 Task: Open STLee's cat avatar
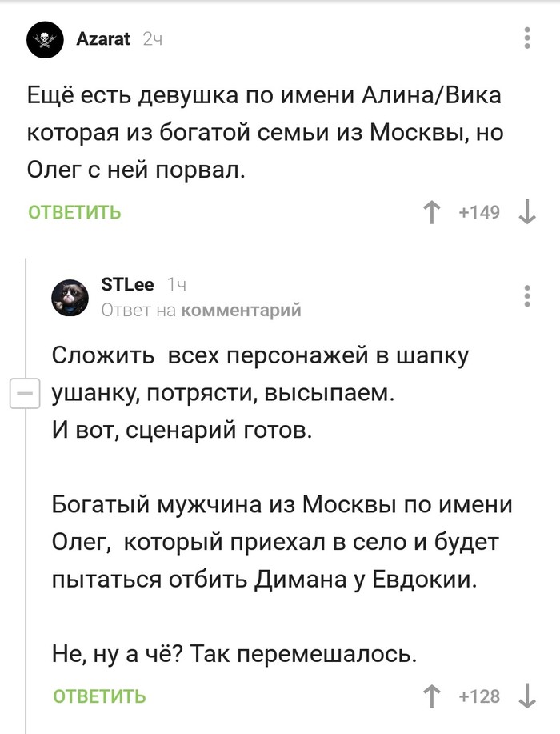pyautogui.click(x=70, y=297)
